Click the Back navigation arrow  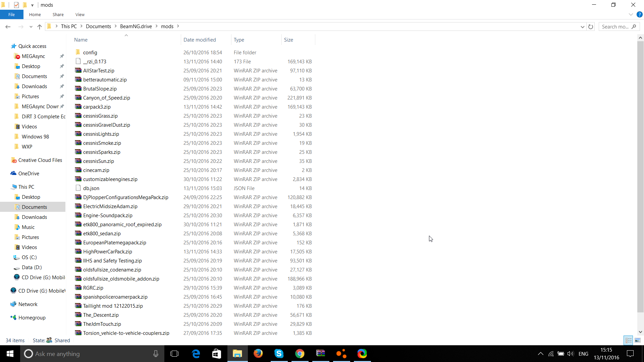pyautogui.click(x=8, y=26)
